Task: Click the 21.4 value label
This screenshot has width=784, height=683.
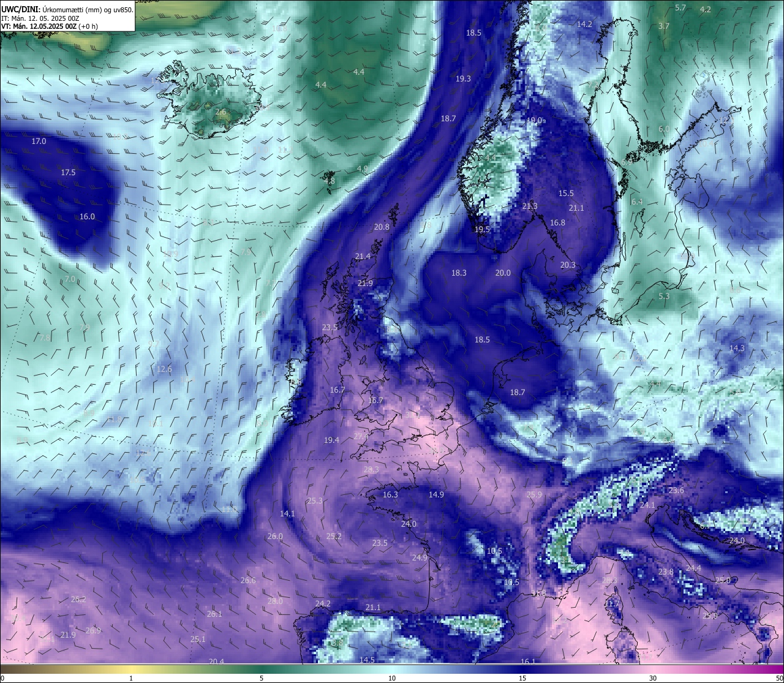Action: pyautogui.click(x=363, y=257)
